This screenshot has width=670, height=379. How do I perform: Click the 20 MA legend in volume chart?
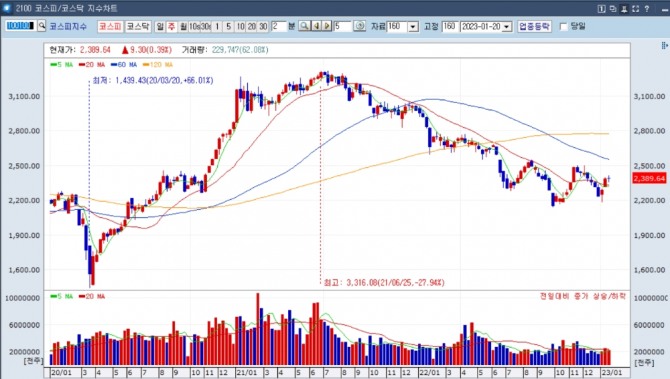click(92, 296)
